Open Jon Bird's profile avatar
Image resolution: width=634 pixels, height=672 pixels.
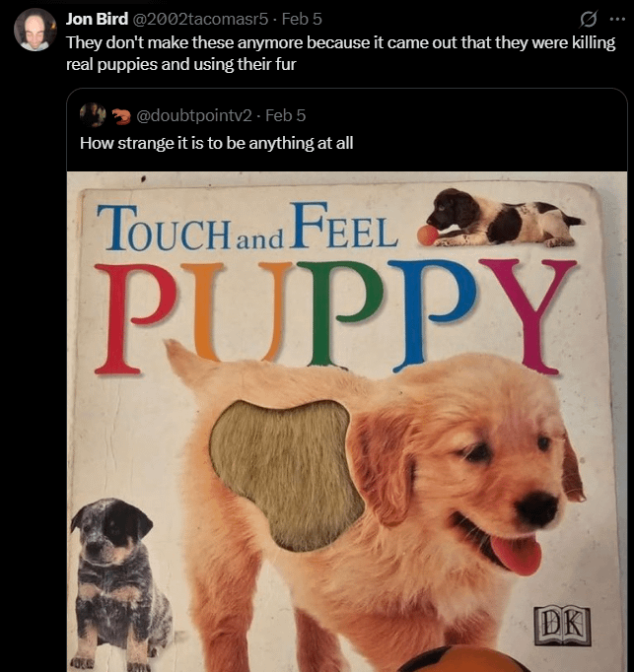click(x=35, y=30)
